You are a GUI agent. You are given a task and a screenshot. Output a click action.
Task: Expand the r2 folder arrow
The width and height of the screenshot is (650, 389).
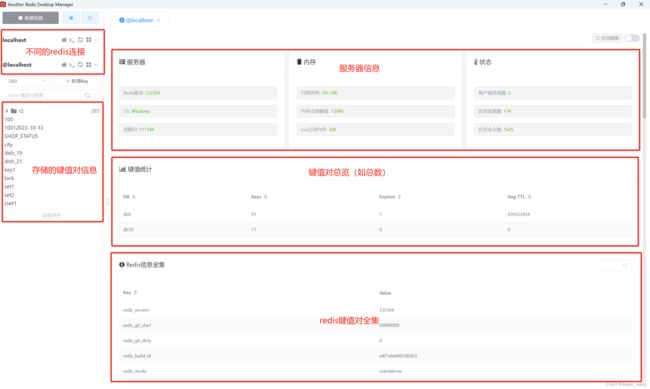tap(7, 111)
